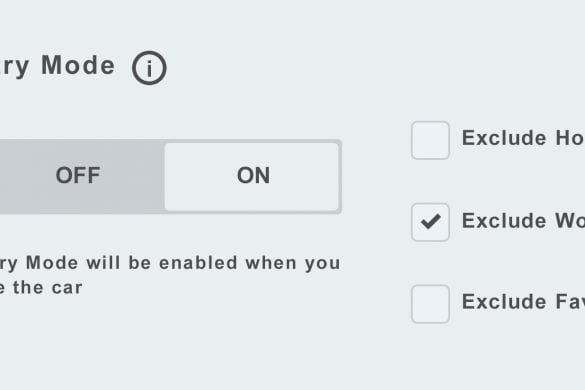Click the word 'enabled' in description
The width and height of the screenshot is (585, 390).
pos(198,263)
